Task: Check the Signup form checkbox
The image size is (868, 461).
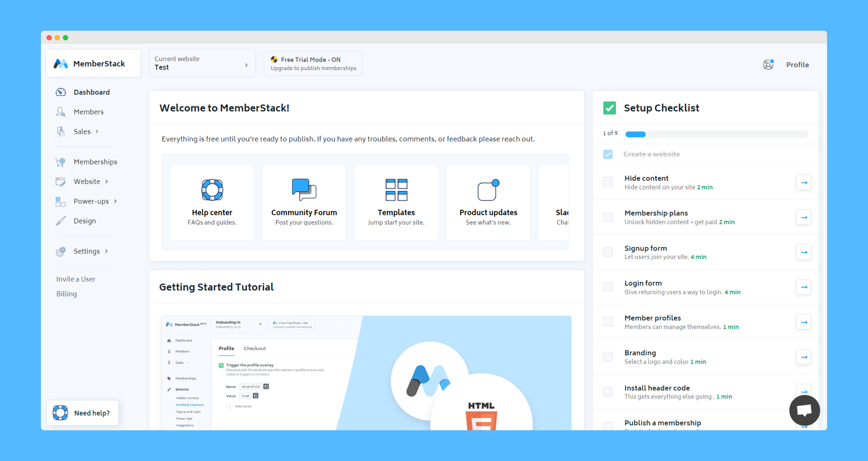Action: coord(608,252)
